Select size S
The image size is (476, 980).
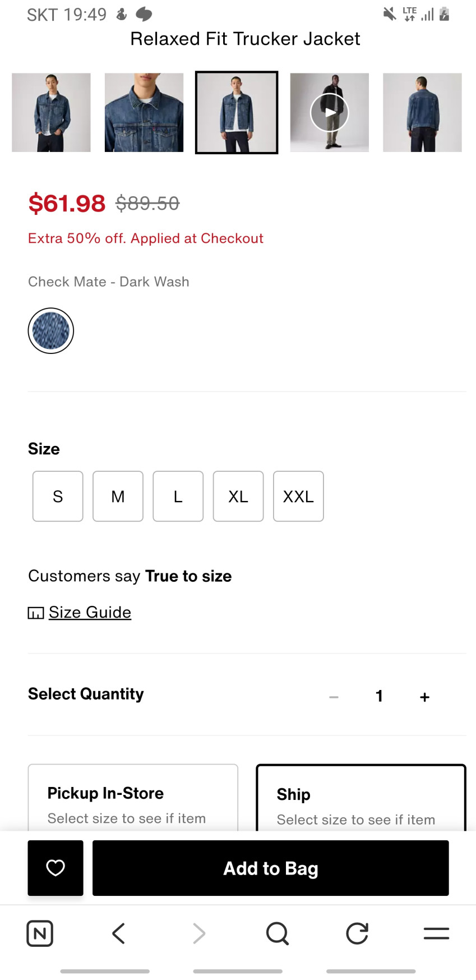click(x=58, y=496)
